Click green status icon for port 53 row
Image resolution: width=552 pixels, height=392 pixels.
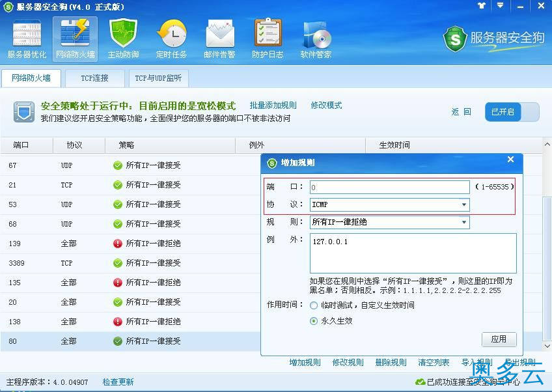coord(118,204)
